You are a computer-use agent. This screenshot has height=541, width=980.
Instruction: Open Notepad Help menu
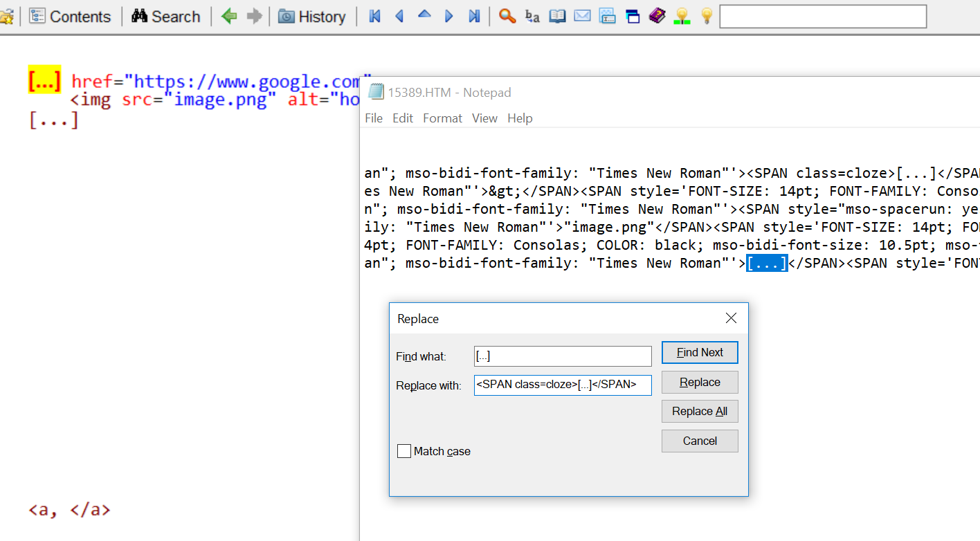click(x=520, y=118)
